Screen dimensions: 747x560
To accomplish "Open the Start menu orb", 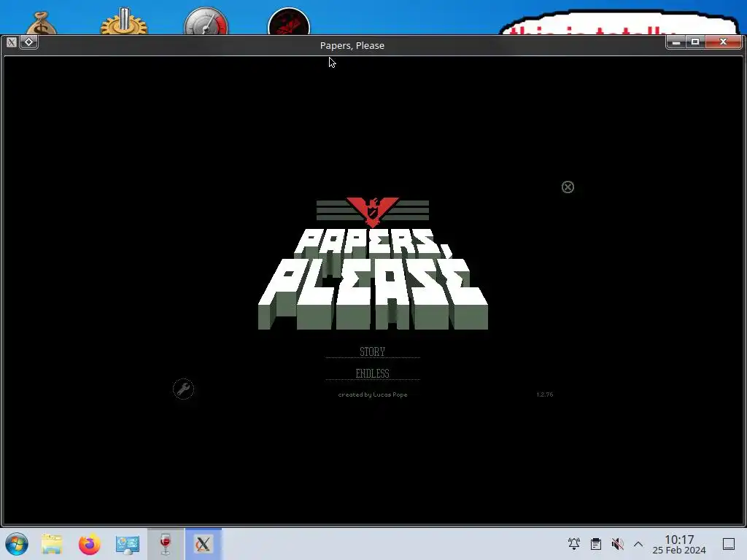I will click(17, 544).
